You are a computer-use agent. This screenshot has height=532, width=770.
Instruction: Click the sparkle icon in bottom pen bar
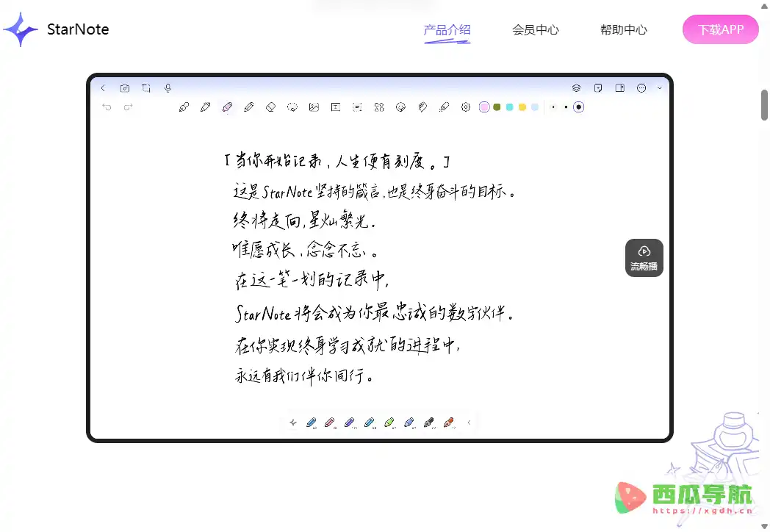point(293,423)
